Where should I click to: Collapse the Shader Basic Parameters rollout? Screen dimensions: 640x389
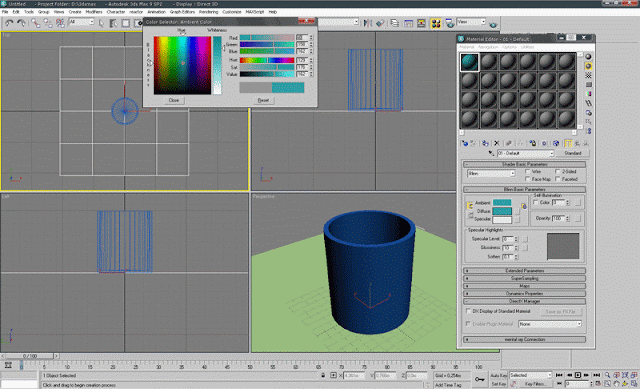click(524, 164)
